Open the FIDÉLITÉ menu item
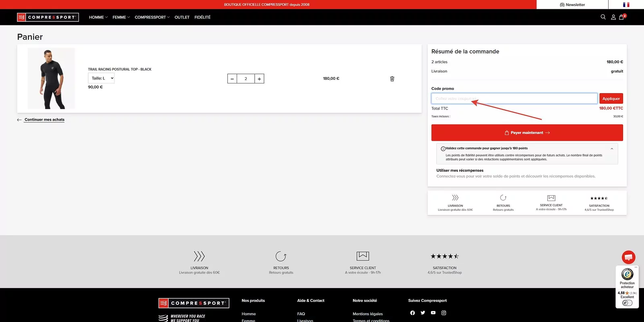 coord(202,17)
